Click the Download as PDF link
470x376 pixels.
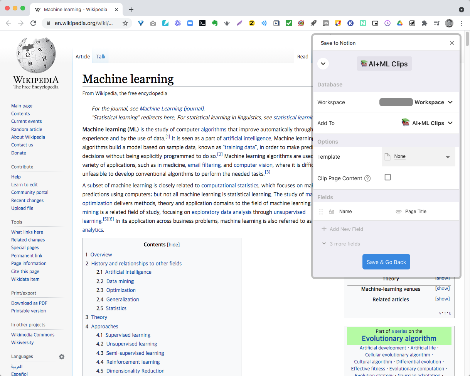click(29, 303)
